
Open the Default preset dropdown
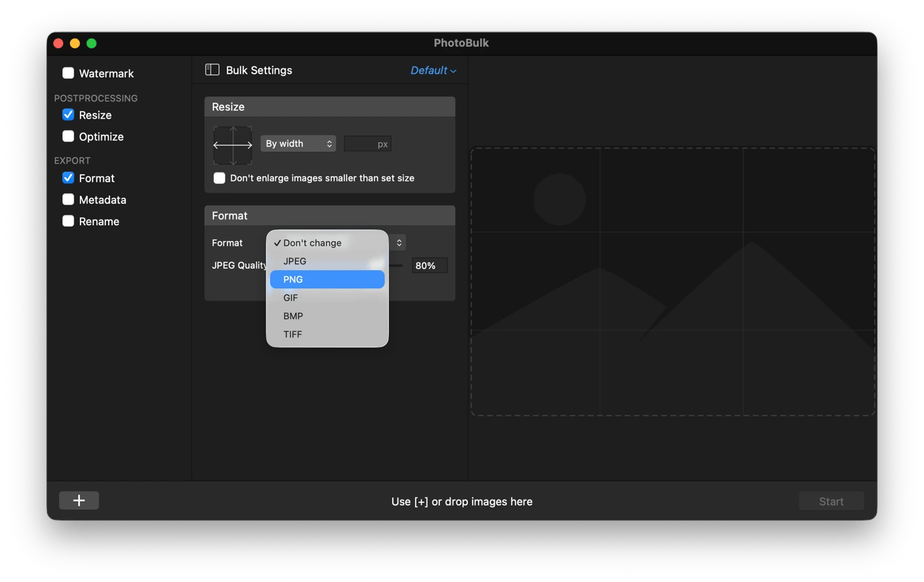[433, 70]
